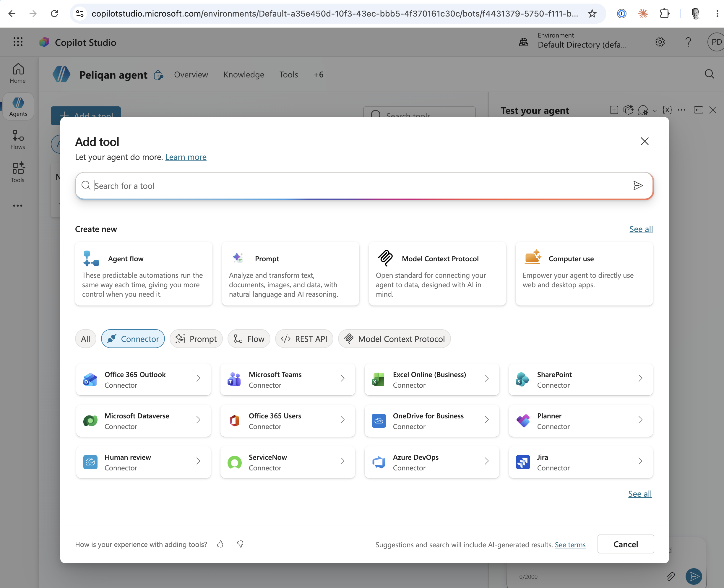Create a Computer use tool card
Viewport: 724px width, 588px height.
(x=584, y=274)
